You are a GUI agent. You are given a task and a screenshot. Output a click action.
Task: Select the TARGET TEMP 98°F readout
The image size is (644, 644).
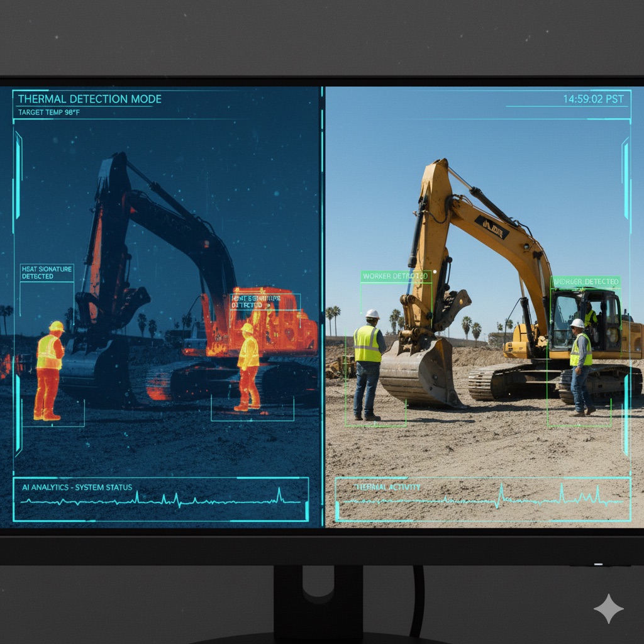pos(49,113)
